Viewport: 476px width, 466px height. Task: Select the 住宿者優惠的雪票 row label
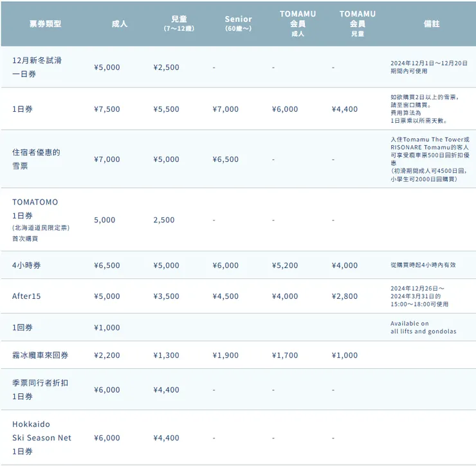tap(36, 159)
